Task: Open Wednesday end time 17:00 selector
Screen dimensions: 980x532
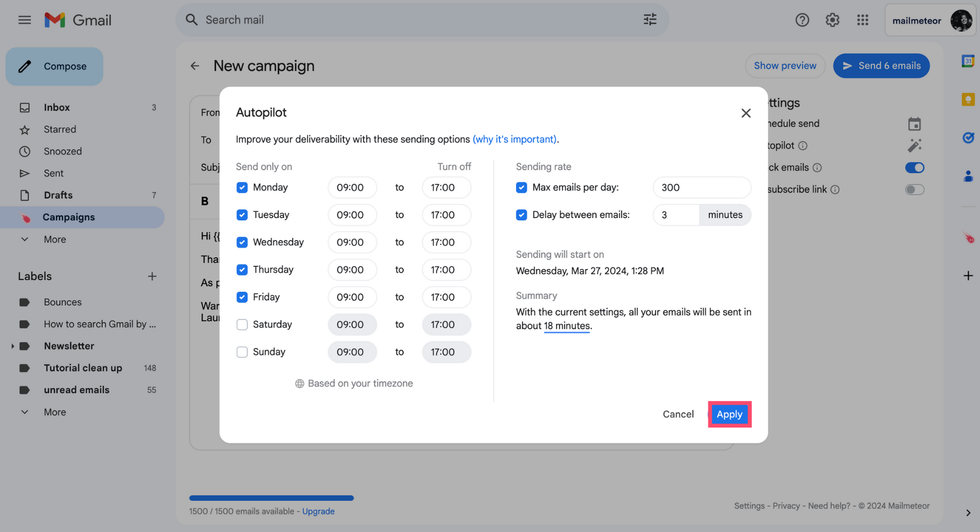Action: (x=446, y=242)
